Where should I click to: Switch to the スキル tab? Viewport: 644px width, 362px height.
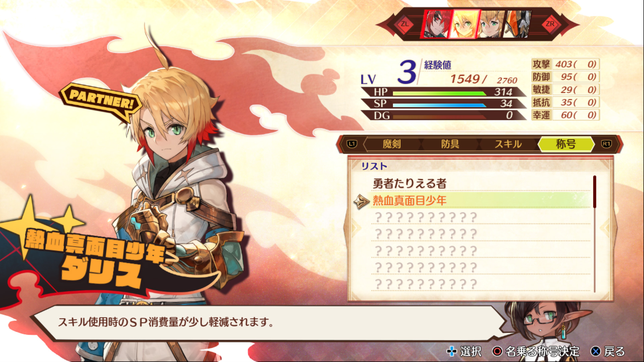point(508,144)
